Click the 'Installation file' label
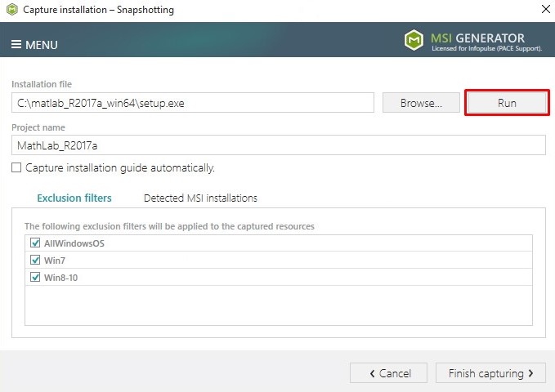The height and width of the screenshot is (392, 555). 42,84
